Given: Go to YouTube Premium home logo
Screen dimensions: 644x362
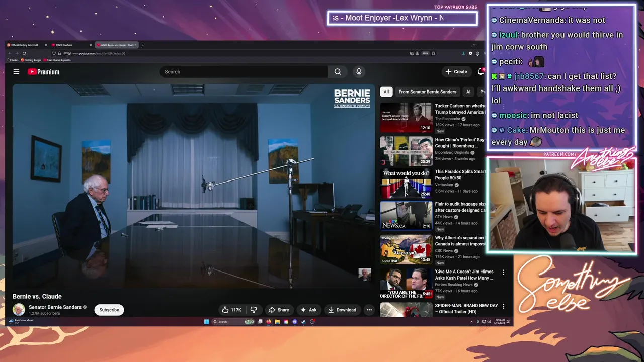Looking at the screenshot, I should coord(44,72).
